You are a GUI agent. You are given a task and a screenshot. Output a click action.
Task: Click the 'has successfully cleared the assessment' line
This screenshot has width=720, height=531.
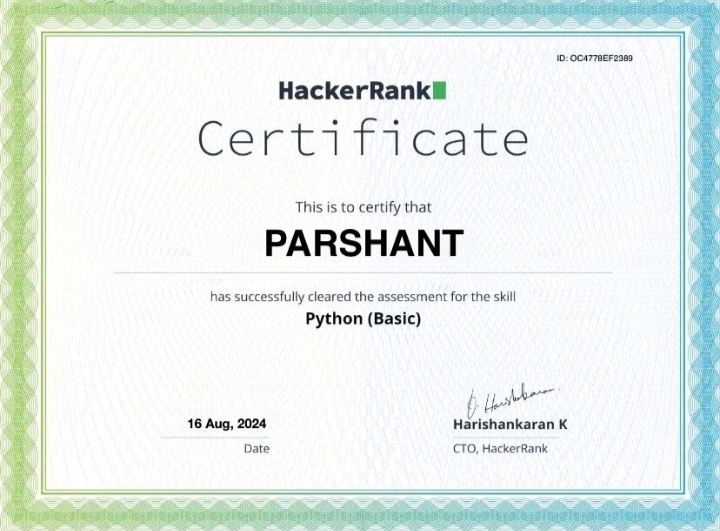tap(363, 297)
